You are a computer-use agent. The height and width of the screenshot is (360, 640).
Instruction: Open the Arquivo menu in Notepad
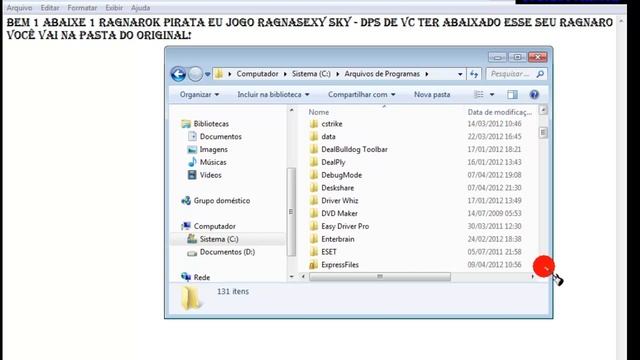[19, 8]
